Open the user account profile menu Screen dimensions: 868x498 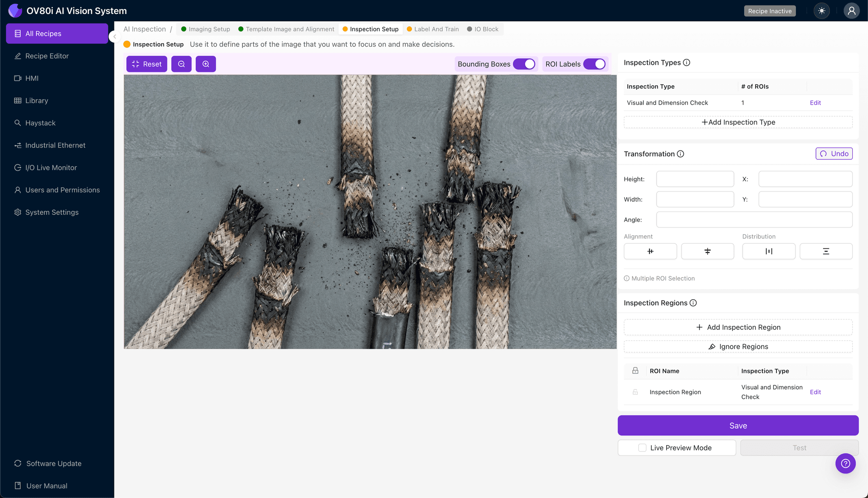(851, 11)
